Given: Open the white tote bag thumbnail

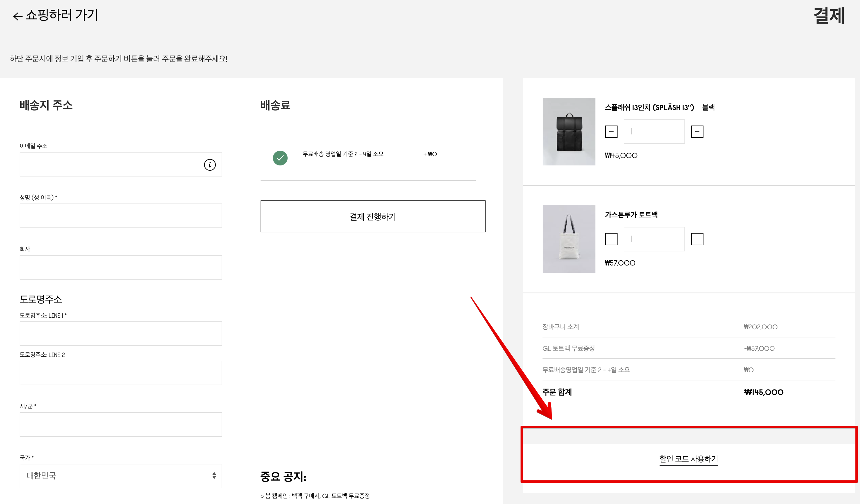Looking at the screenshot, I should [x=568, y=239].
